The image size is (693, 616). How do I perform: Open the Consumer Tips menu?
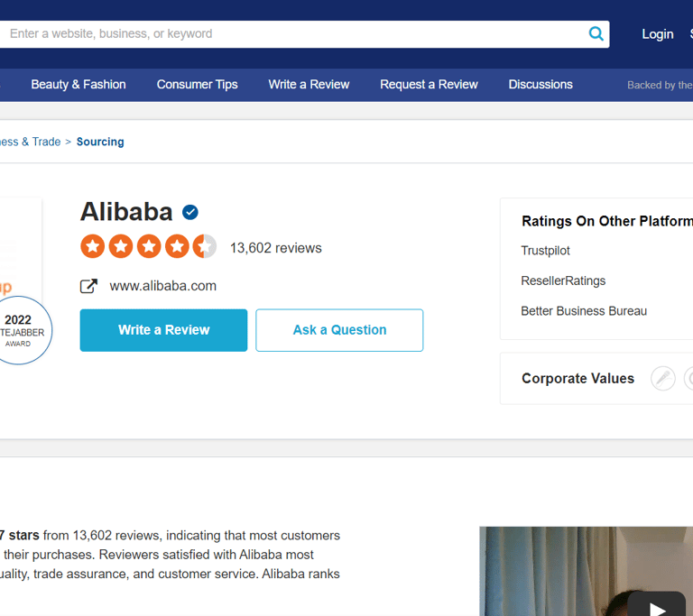(x=197, y=85)
